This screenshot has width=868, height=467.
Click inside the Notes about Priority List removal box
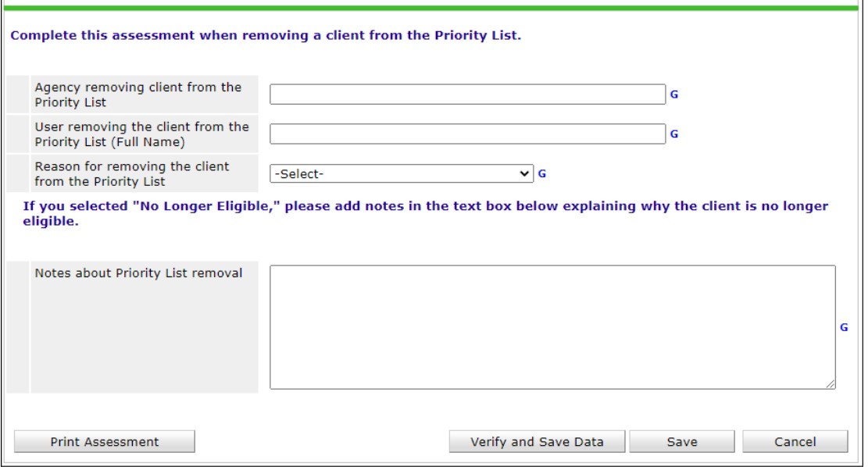[x=552, y=326]
